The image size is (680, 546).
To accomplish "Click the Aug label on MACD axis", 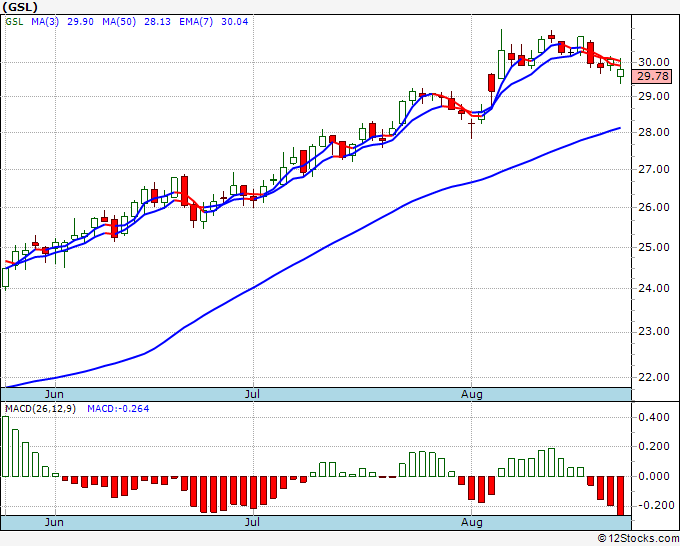I will click(x=472, y=522).
